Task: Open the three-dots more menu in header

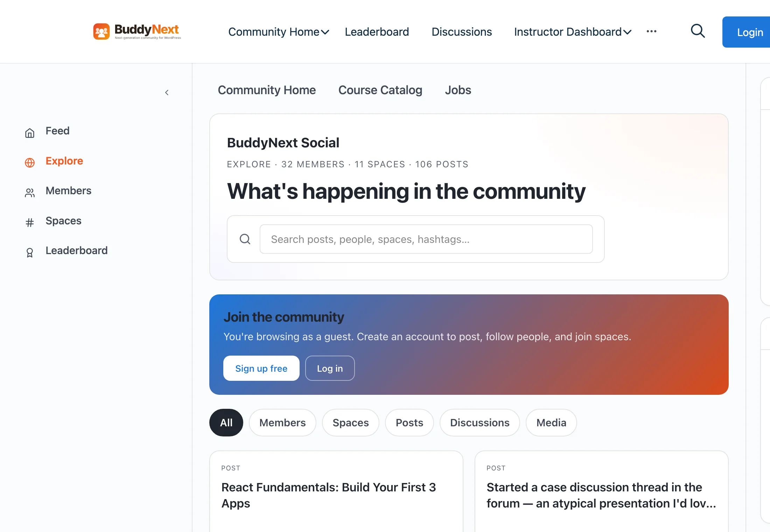Action: (651, 31)
